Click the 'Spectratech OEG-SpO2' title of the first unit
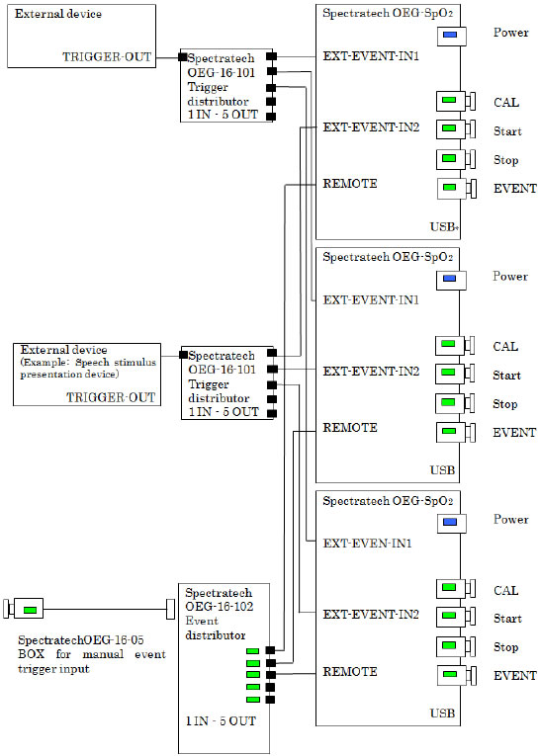The height and width of the screenshot is (756, 539). (388, 14)
